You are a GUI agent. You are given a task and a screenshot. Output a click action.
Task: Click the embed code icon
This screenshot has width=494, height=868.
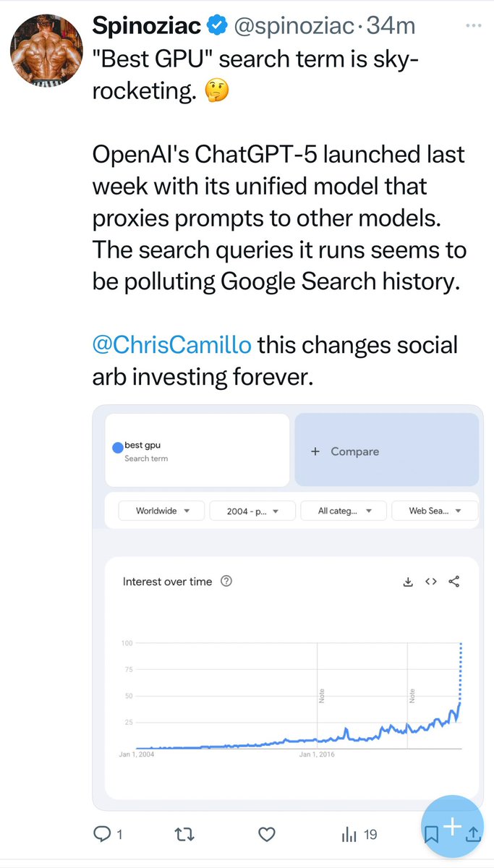click(x=431, y=582)
